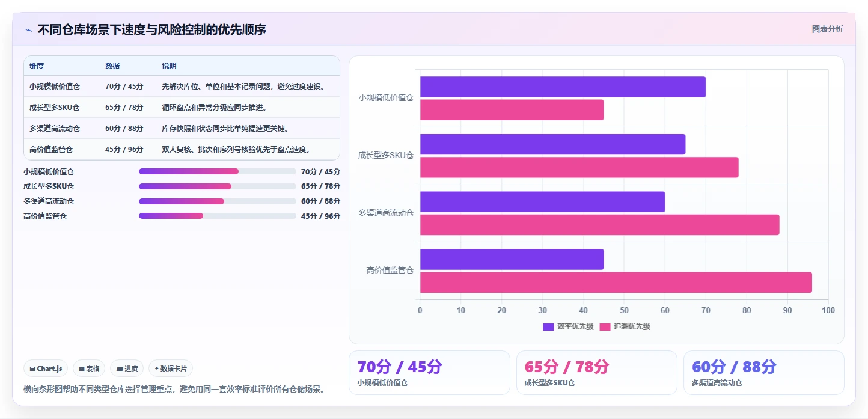Click the pink bar for 高价值监管仓
Screen dimensions: 868x419
[616, 283]
